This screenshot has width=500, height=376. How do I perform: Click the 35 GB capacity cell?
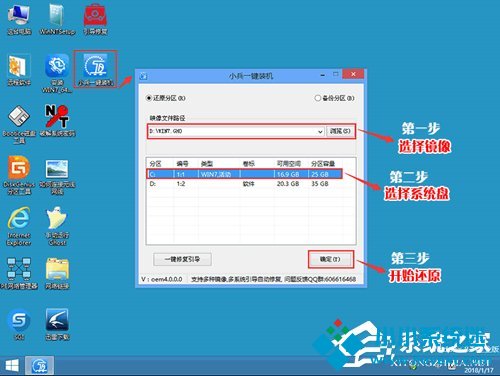[320, 184]
